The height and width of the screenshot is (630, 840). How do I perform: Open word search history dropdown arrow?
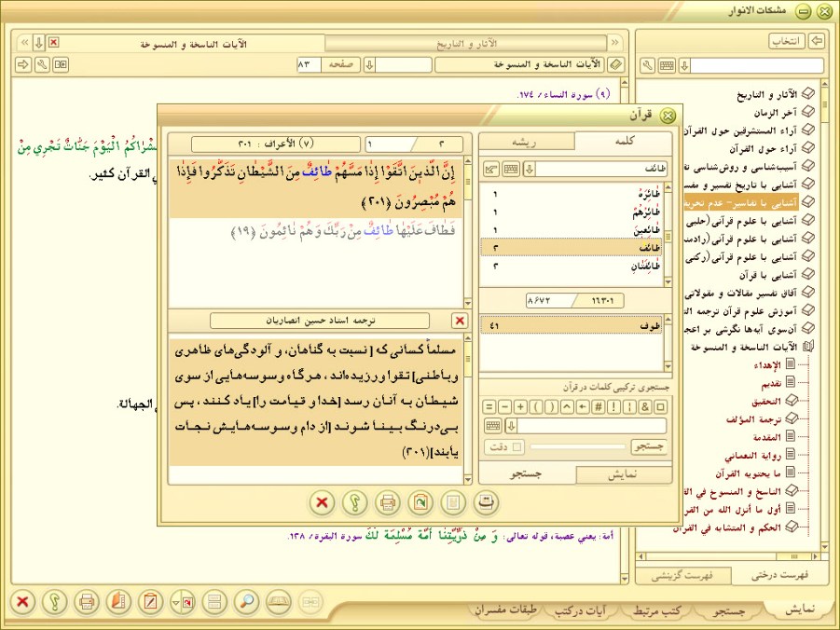(x=530, y=170)
